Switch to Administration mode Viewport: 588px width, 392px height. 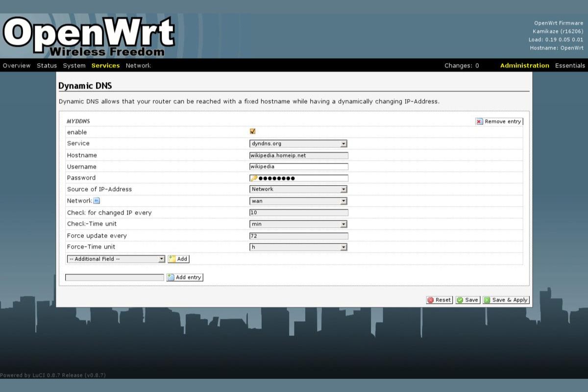click(x=524, y=65)
